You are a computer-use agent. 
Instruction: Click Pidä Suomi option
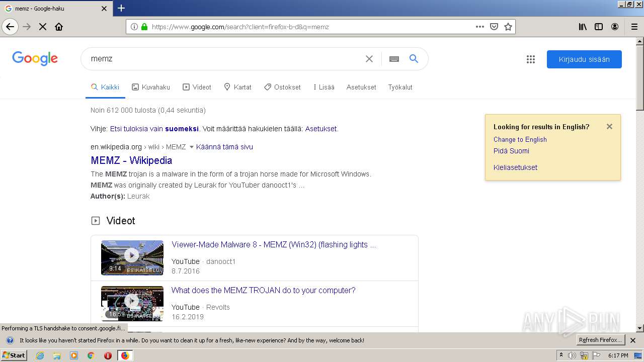click(511, 151)
